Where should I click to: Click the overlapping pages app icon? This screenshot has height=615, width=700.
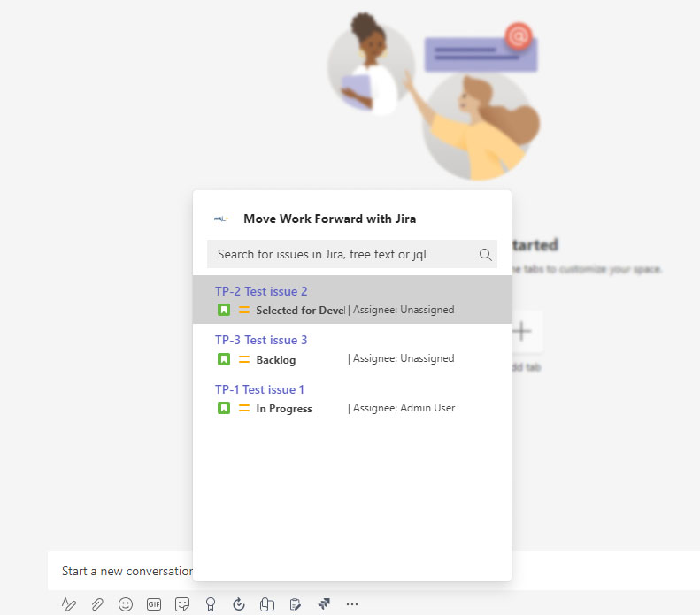point(267,604)
